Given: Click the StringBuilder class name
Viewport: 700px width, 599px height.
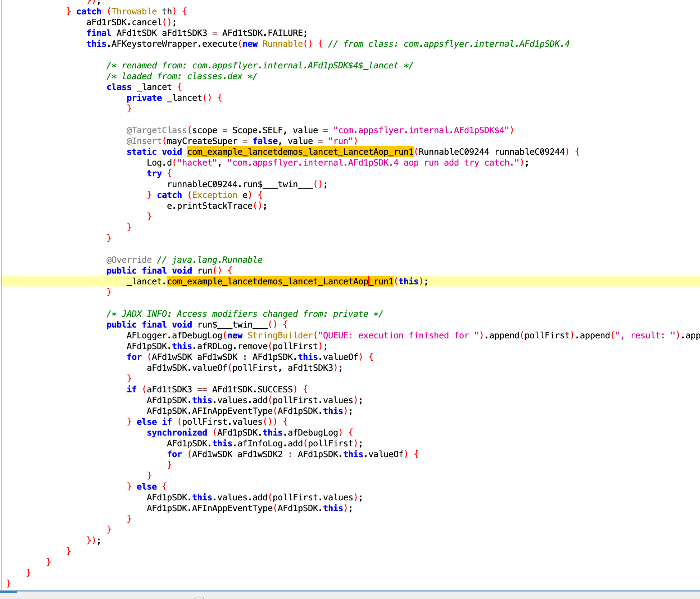Looking at the screenshot, I should (x=280, y=335).
